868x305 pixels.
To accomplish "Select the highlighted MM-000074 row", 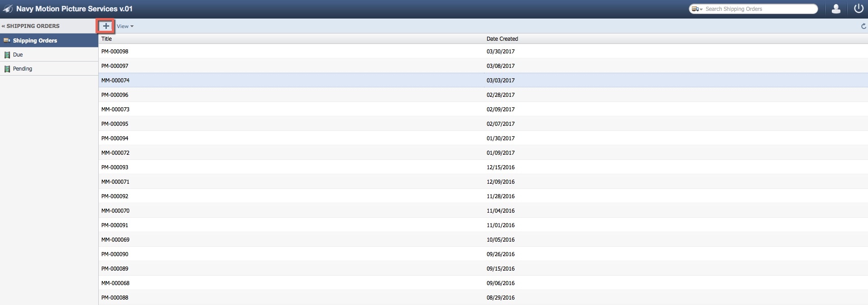I will tap(115, 81).
